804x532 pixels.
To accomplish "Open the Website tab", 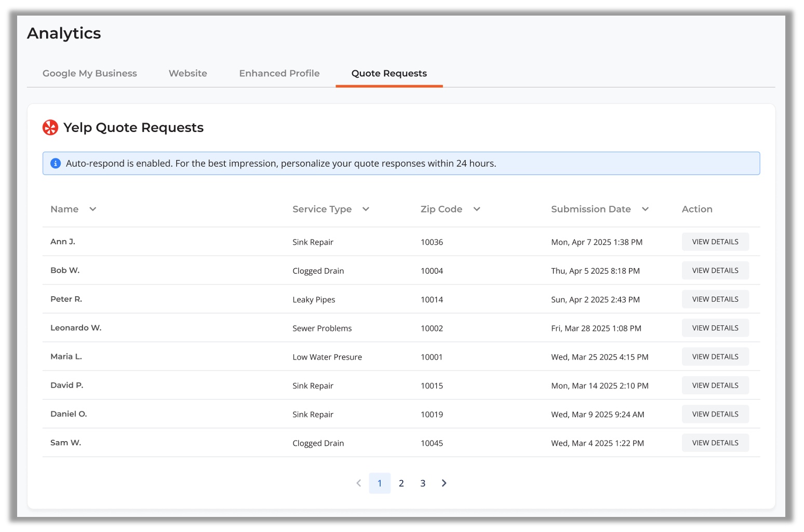I will (188, 73).
